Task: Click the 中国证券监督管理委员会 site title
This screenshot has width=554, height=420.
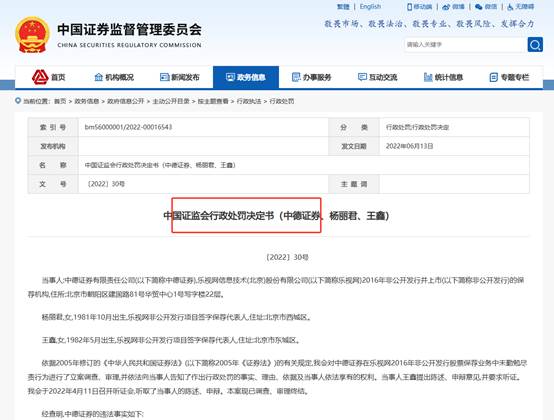Action: pyautogui.click(x=129, y=30)
